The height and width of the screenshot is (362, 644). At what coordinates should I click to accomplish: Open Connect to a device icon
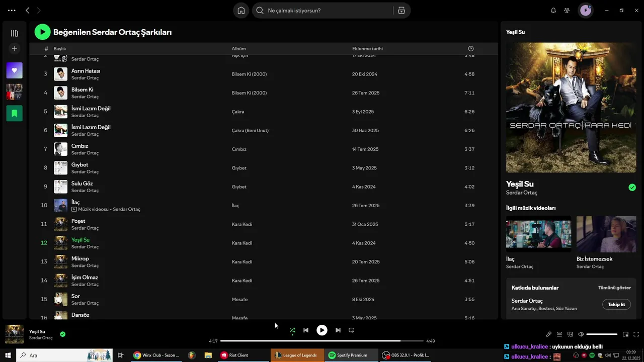pyautogui.click(x=570, y=334)
